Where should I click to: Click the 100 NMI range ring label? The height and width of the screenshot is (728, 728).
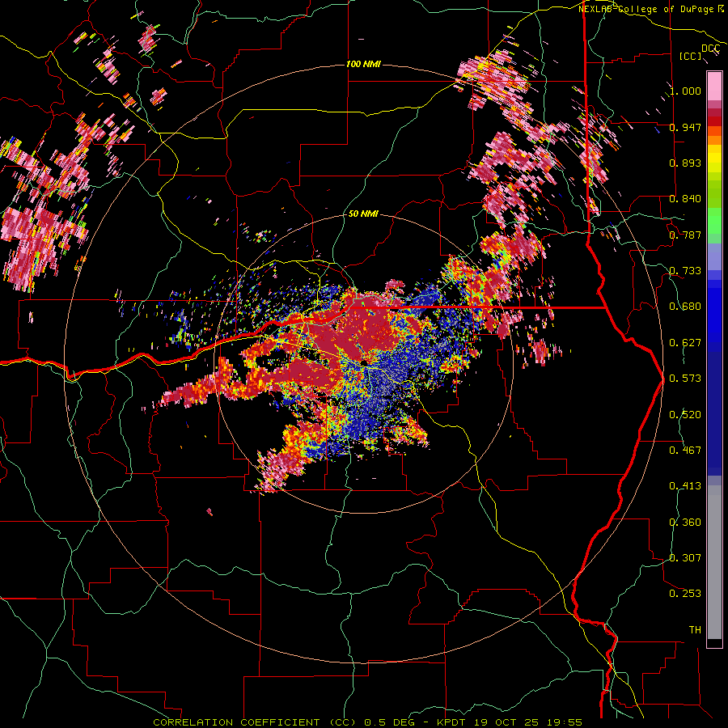point(363,64)
